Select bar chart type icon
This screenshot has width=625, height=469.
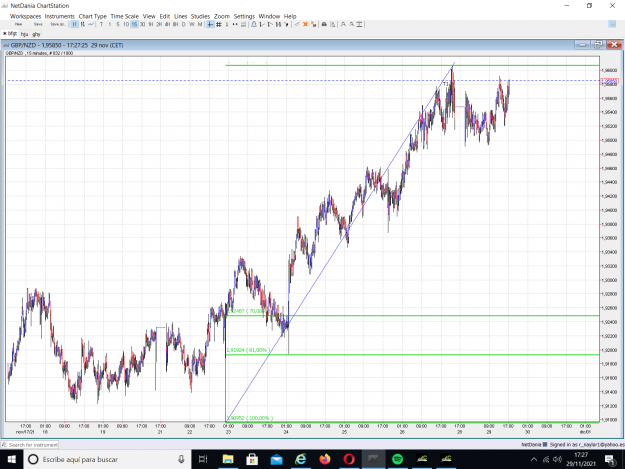pyautogui.click(x=83, y=24)
